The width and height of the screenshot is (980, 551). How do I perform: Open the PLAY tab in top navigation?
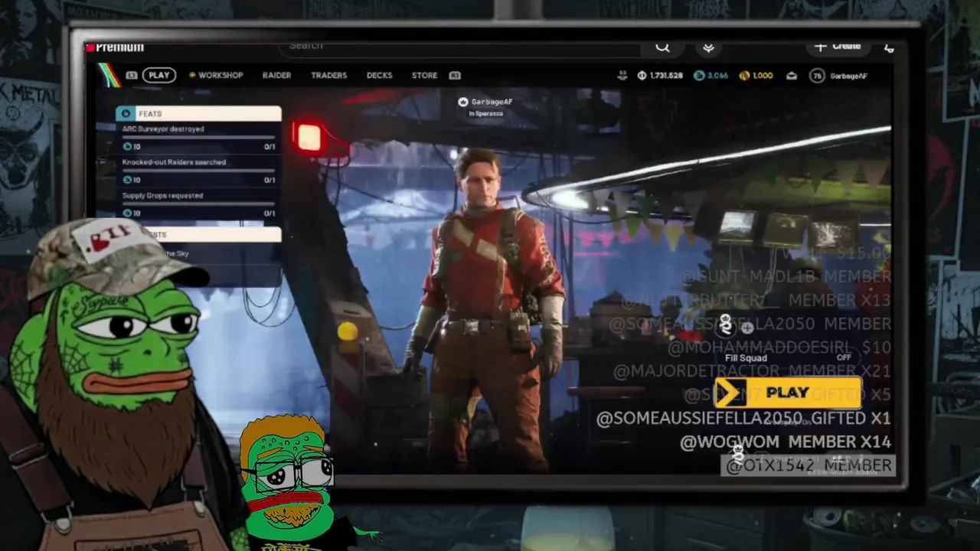[x=159, y=75]
